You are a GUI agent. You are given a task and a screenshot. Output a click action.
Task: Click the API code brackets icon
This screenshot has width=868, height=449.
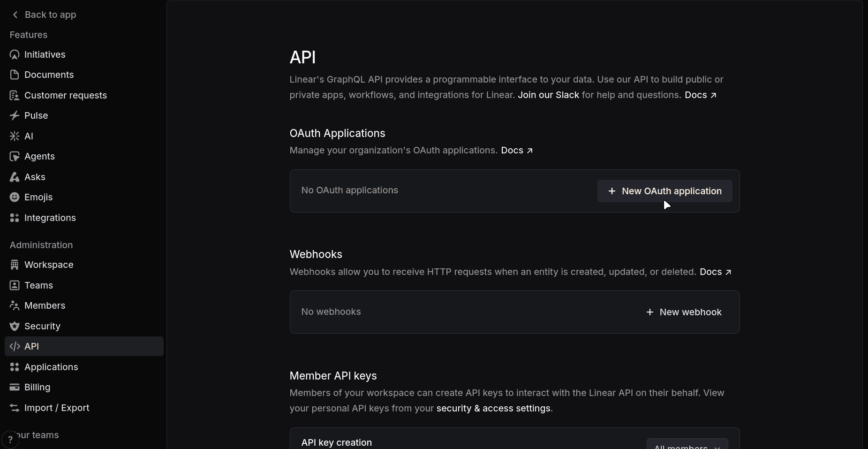[x=15, y=346]
